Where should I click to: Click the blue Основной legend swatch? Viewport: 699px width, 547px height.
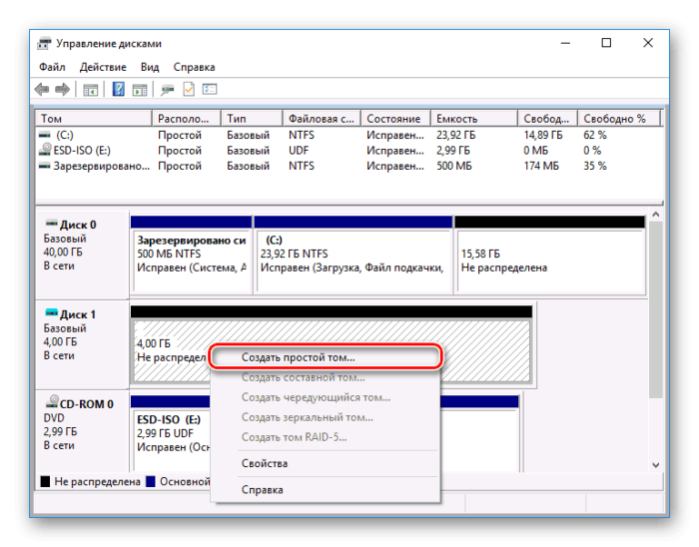coord(151,481)
